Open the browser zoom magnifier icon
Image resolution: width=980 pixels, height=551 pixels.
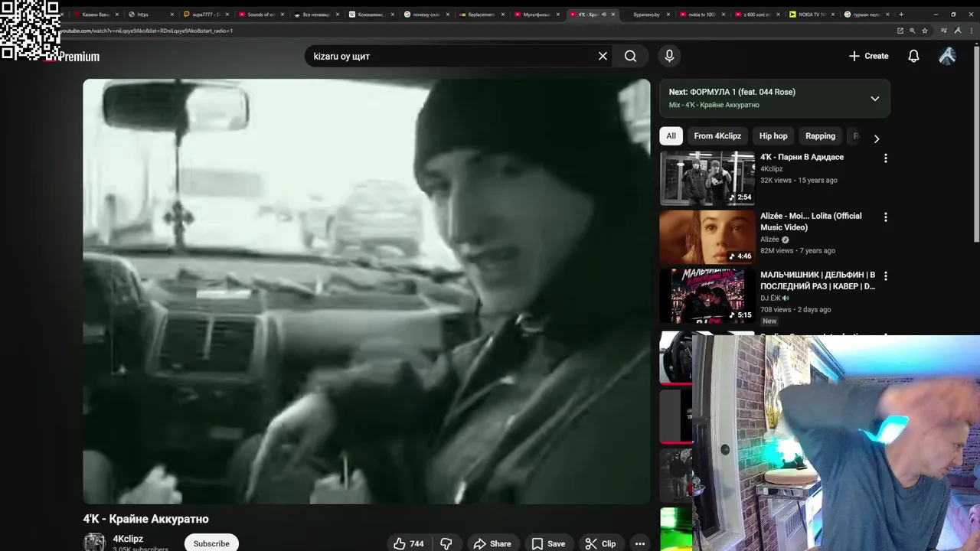[x=912, y=31]
